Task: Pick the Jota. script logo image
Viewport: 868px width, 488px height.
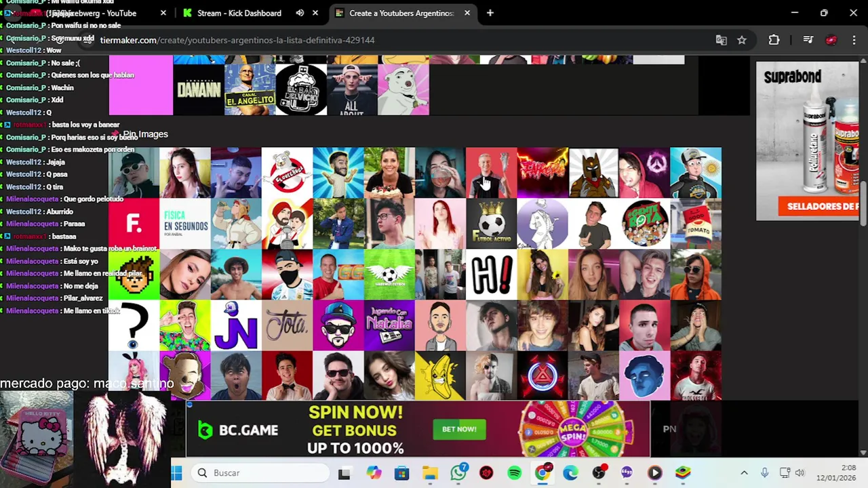Action: (x=287, y=325)
